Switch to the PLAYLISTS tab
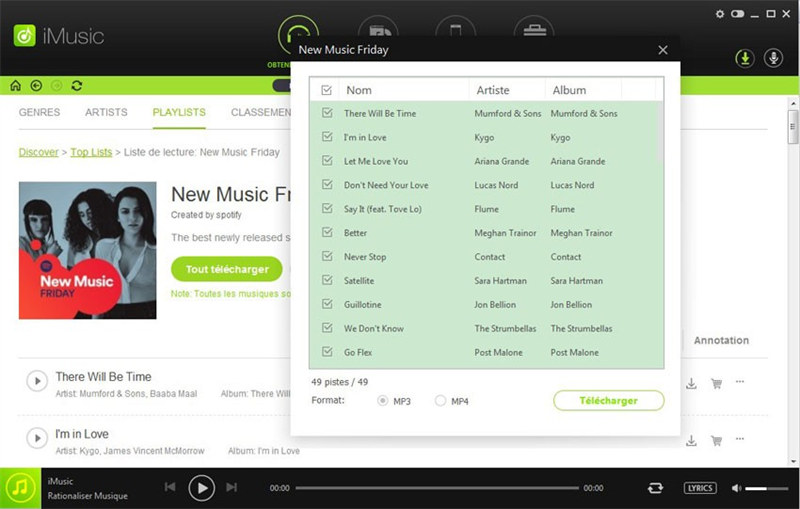 point(179,112)
